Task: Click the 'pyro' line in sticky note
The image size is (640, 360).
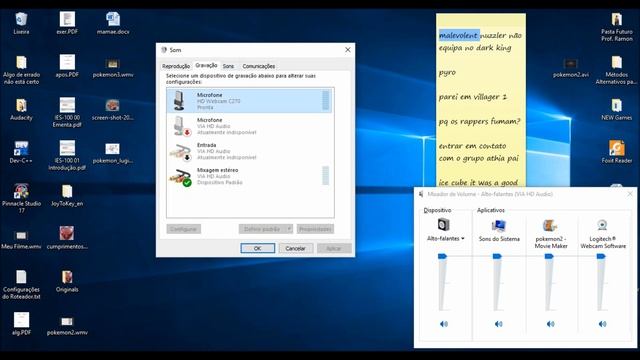Action: coord(447,73)
